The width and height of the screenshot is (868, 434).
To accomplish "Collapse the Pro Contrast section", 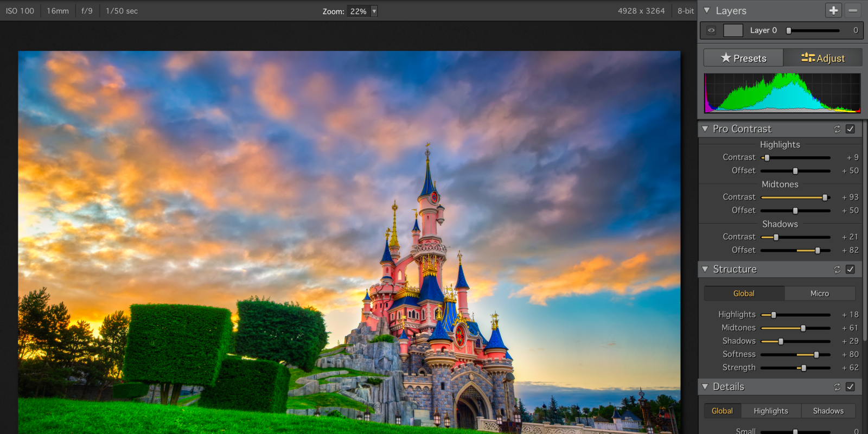I will click(x=705, y=129).
